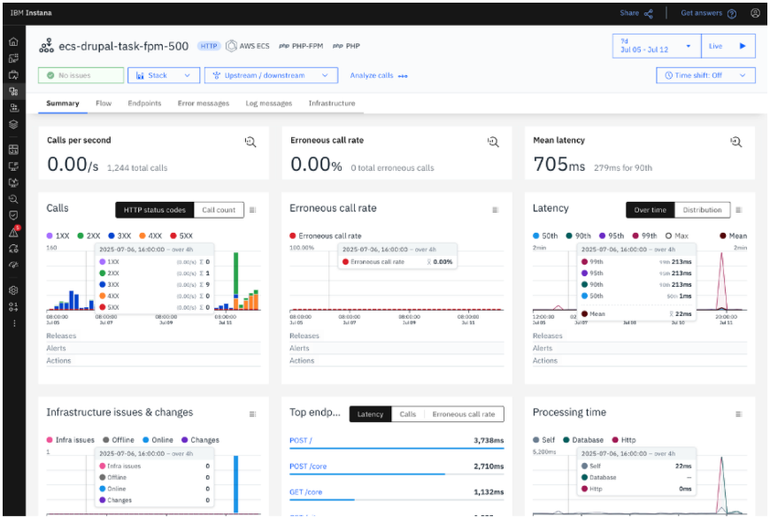Viewport: 770px width, 532px height.
Task: Toggle Top endpoints to Erroneous call rate
Action: [x=463, y=414]
